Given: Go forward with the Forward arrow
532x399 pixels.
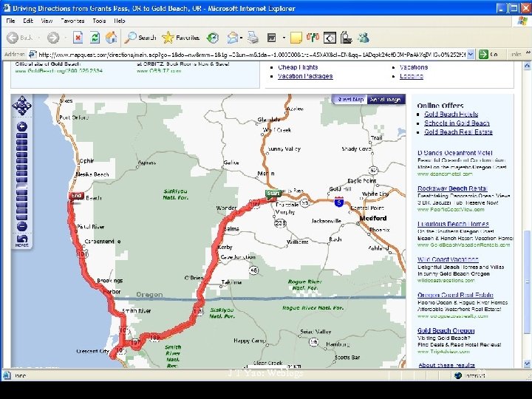Looking at the screenshot, I should (x=53, y=38).
